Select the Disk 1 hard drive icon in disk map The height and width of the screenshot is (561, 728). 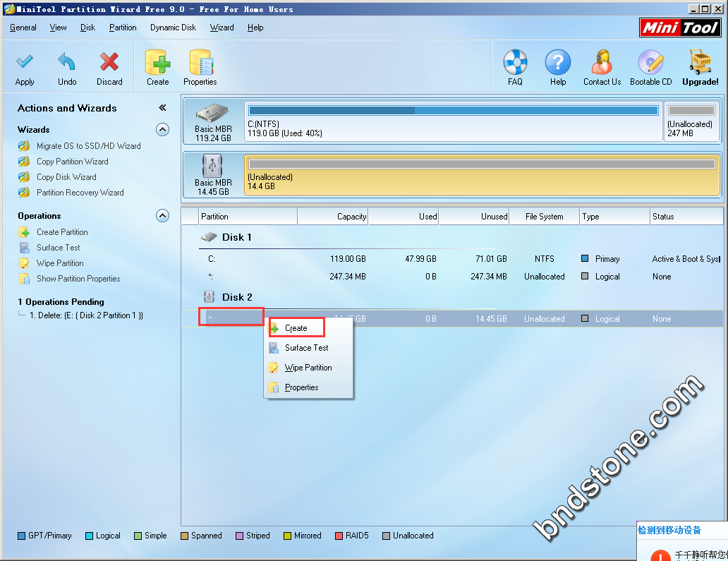click(x=212, y=113)
